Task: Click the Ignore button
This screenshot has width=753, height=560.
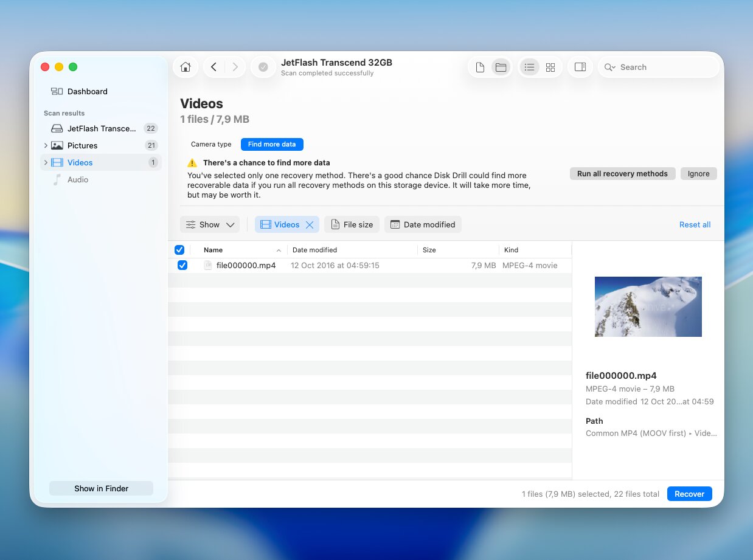Action: (x=698, y=173)
